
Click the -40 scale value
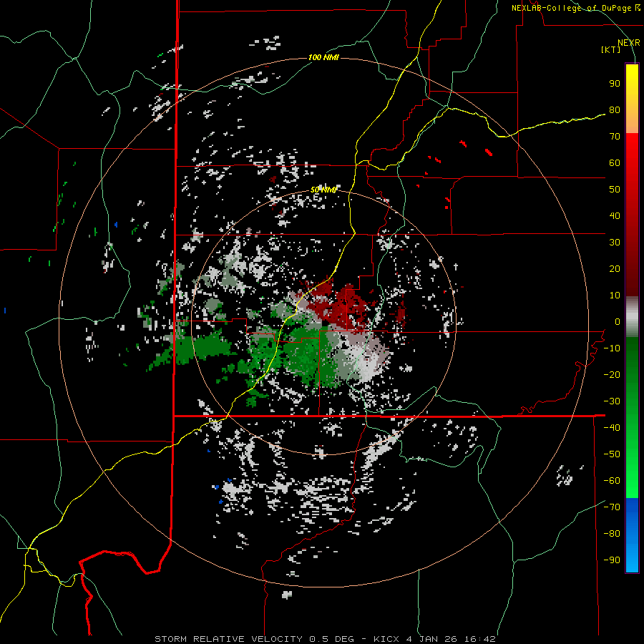pyautogui.click(x=612, y=428)
